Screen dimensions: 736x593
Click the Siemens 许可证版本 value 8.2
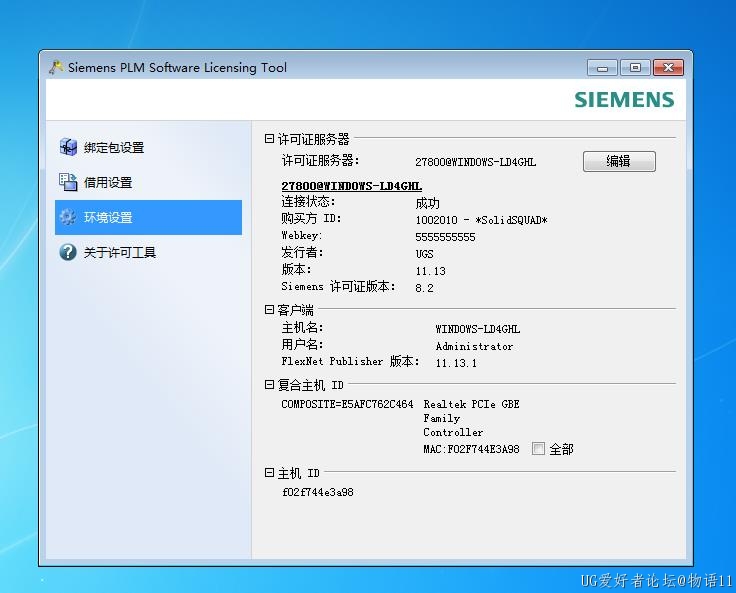(x=424, y=288)
